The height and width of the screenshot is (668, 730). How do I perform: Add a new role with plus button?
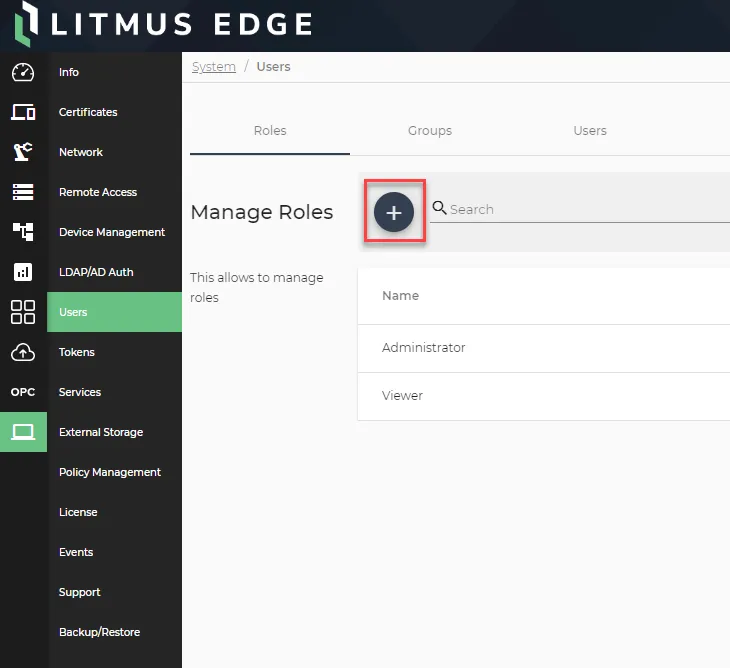coord(394,212)
